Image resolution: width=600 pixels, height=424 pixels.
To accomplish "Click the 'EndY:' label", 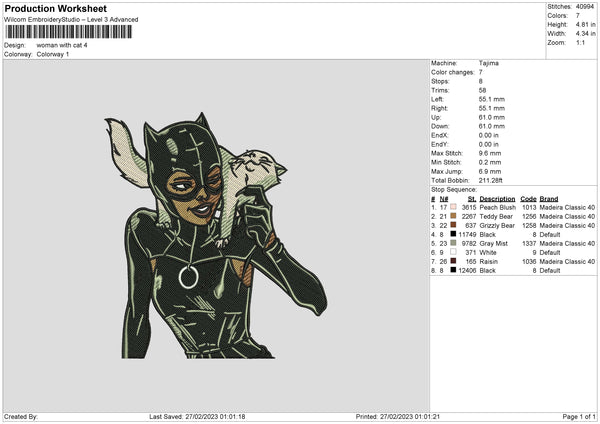I will [x=439, y=144].
